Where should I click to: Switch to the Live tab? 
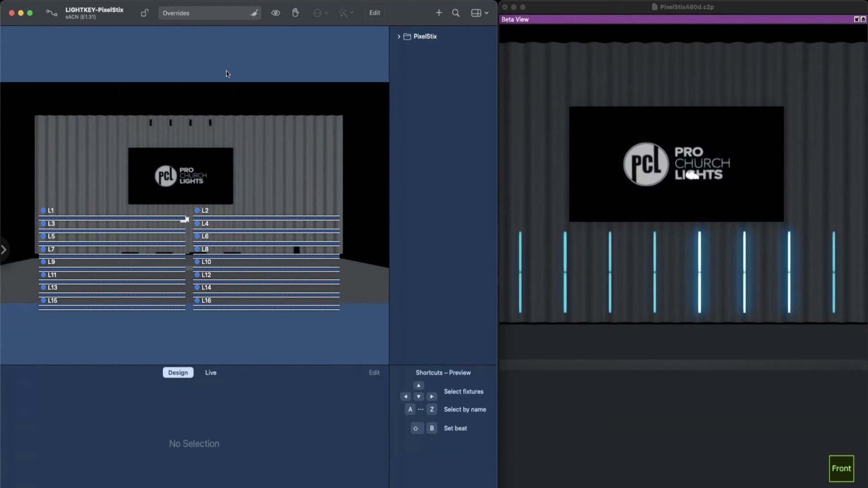pos(211,372)
